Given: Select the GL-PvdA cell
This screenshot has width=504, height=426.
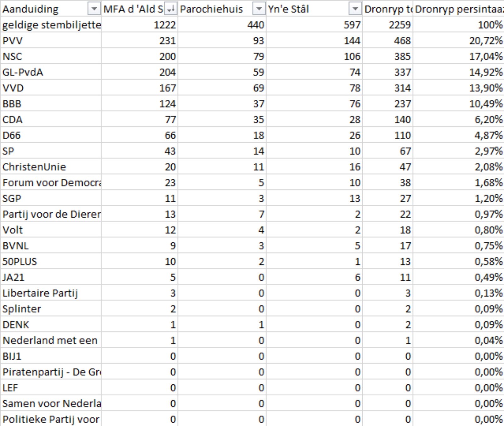Looking at the screenshot, I should tap(51, 72).
